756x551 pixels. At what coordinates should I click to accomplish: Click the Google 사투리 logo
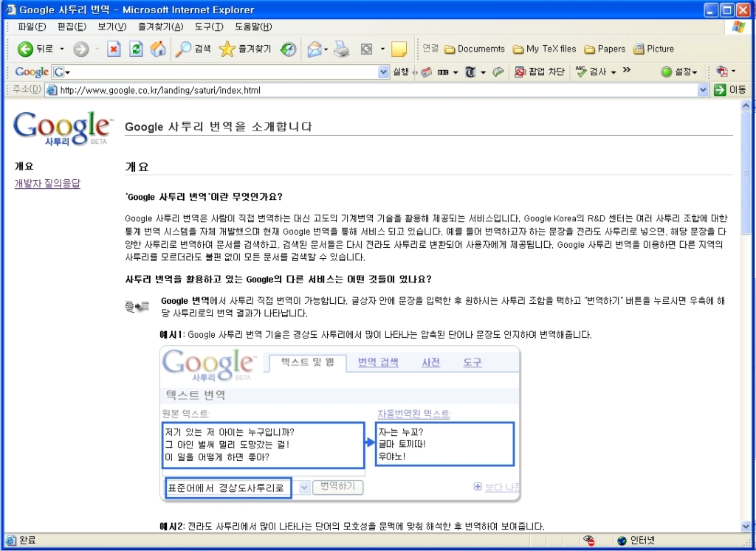click(x=63, y=128)
